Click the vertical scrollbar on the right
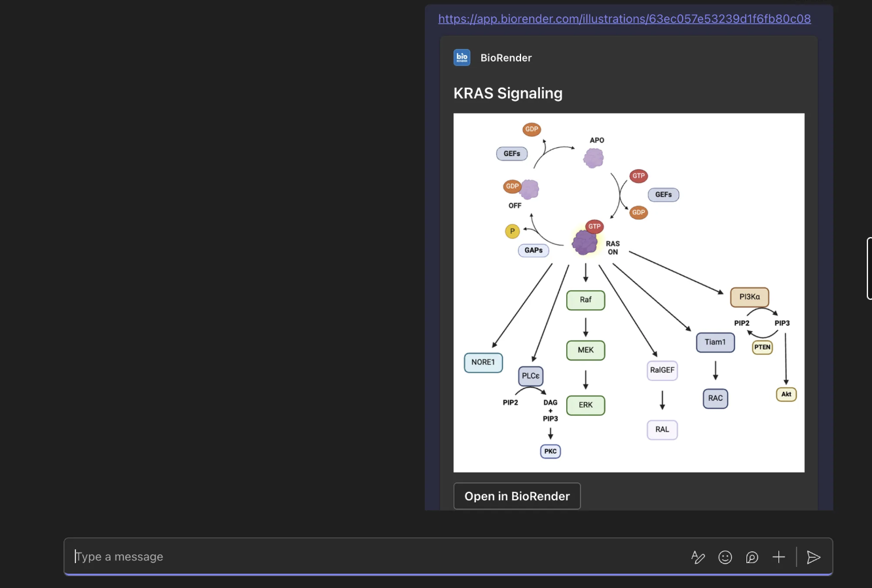872x588 pixels. [870, 268]
